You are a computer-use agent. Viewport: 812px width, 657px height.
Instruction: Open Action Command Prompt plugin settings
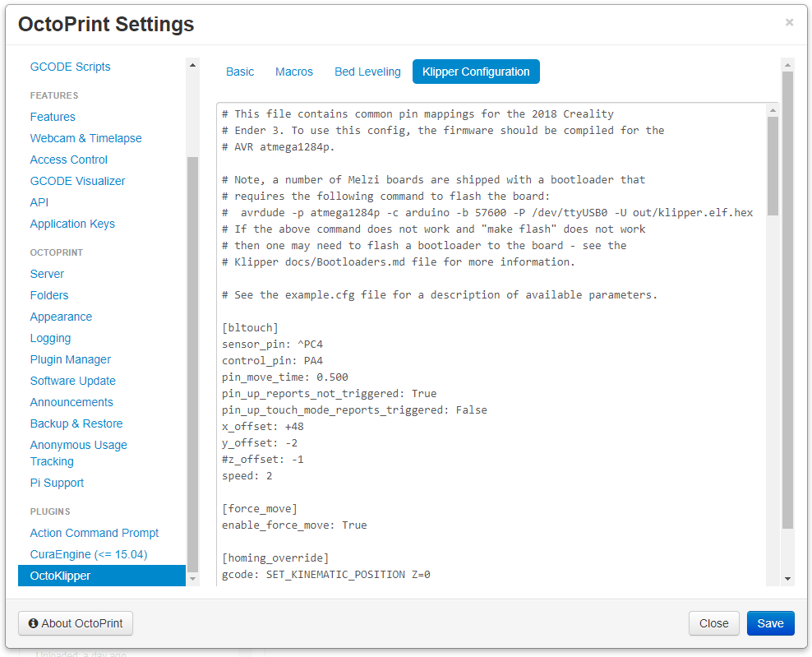pyautogui.click(x=94, y=533)
